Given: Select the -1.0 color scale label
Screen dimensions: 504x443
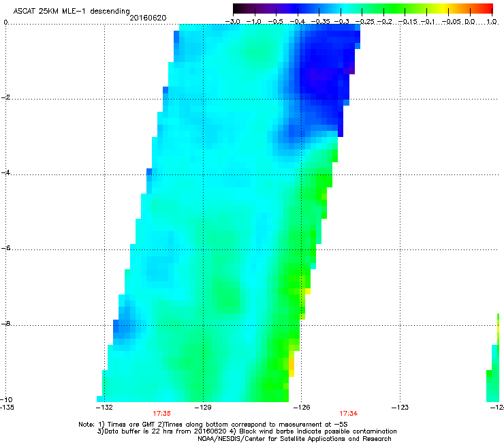Looking at the screenshot, I should pyautogui.click(x=254, y=22).
